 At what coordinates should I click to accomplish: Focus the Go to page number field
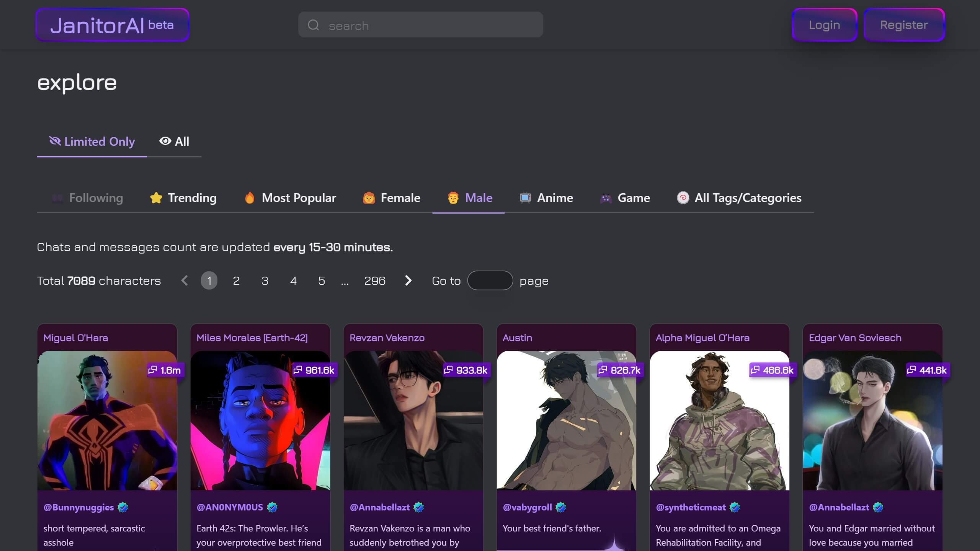[490, 280]
